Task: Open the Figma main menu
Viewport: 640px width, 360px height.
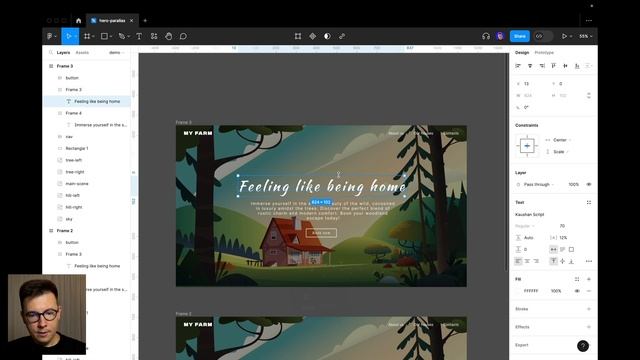Action: [x=51, y=36]
